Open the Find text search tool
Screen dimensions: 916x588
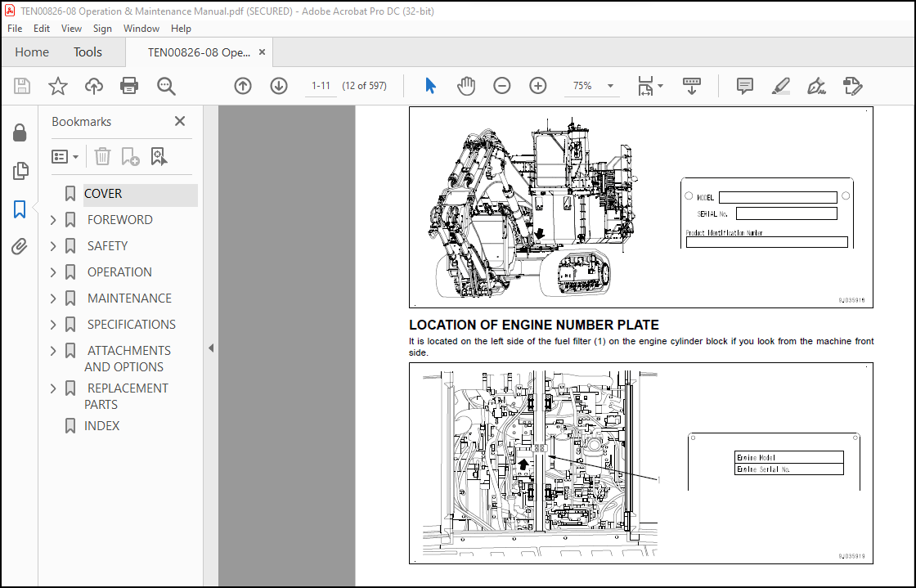point(166,87)
